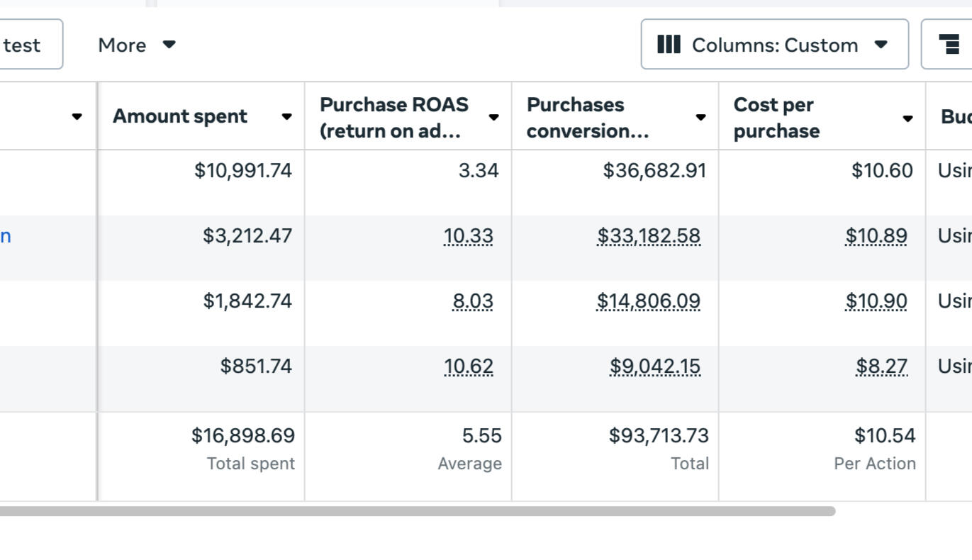
Task: Click Purchases conversion column menu arrow
Action: (x=700, y=118)
